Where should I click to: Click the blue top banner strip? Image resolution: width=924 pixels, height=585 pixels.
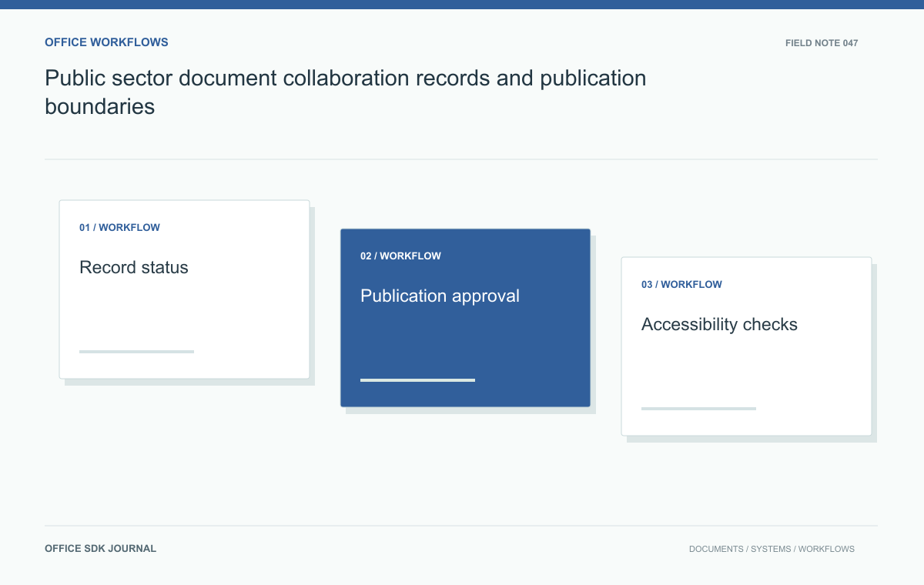[462, 5]
